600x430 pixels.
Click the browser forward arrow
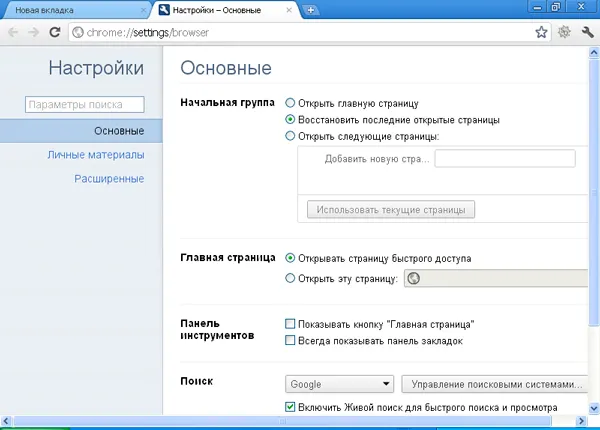click(34, 32)
